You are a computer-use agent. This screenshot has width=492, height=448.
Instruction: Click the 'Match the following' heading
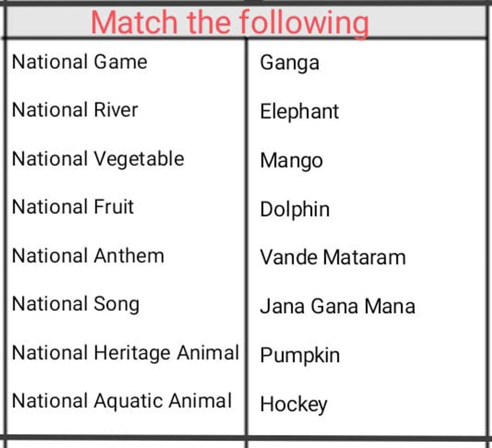click(x=230, y=22)
